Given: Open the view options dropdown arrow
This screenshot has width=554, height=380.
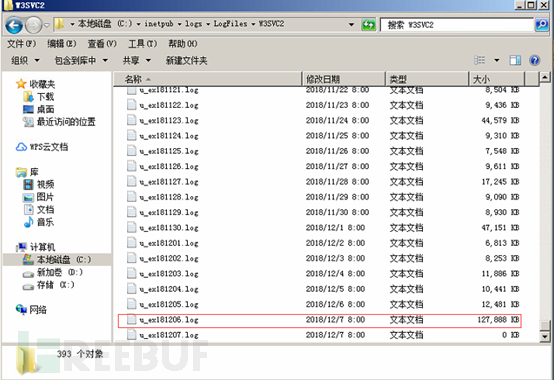Looking at the screenshot, I should pos(496,60).
